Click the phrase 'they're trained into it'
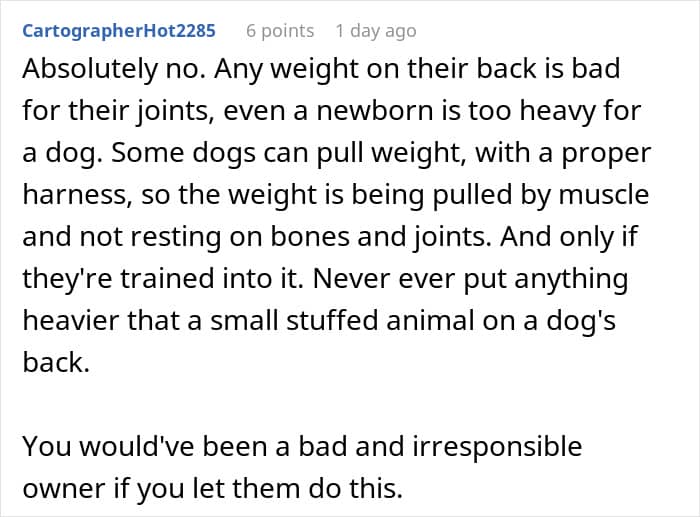 [x=159, y=278]
